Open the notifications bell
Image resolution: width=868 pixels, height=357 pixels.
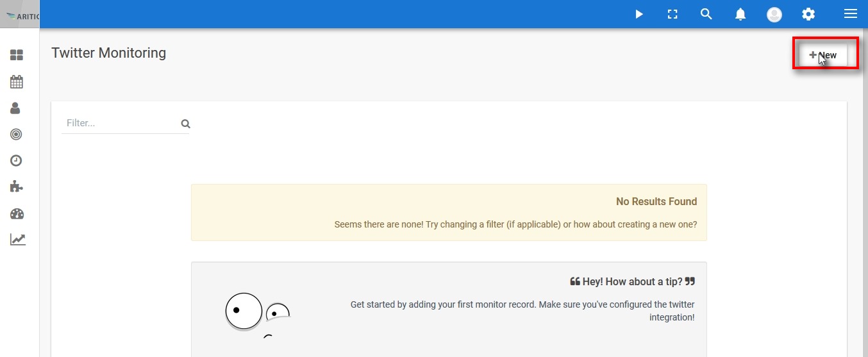coord(740,14)
